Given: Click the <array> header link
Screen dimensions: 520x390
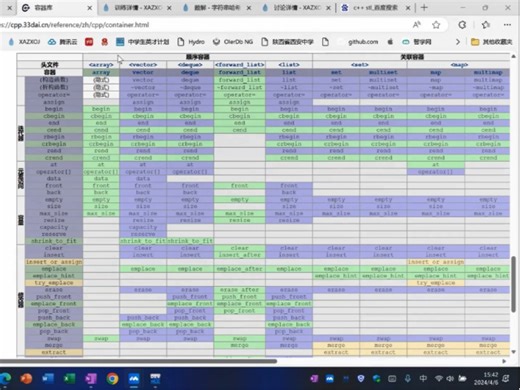Looking at the screenshot, I should pos(101,65).
